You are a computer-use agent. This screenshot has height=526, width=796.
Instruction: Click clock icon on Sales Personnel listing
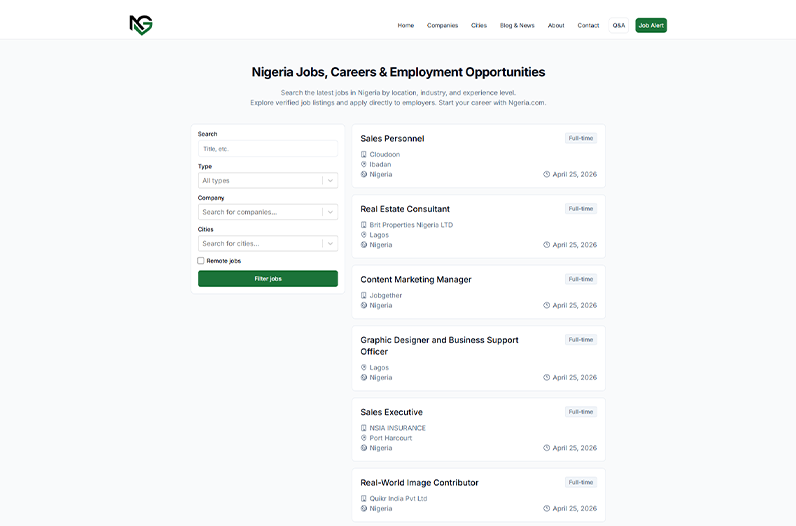point(547,174)
